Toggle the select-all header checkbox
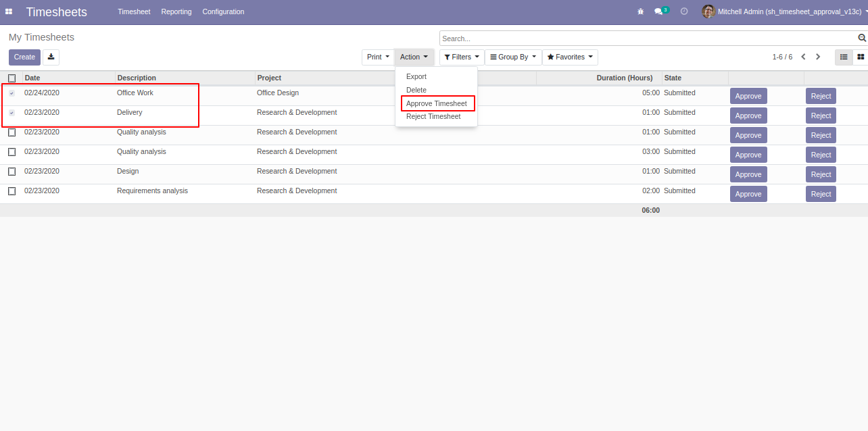868x431 pixels. pyautogui.click(x=11, y=78)
